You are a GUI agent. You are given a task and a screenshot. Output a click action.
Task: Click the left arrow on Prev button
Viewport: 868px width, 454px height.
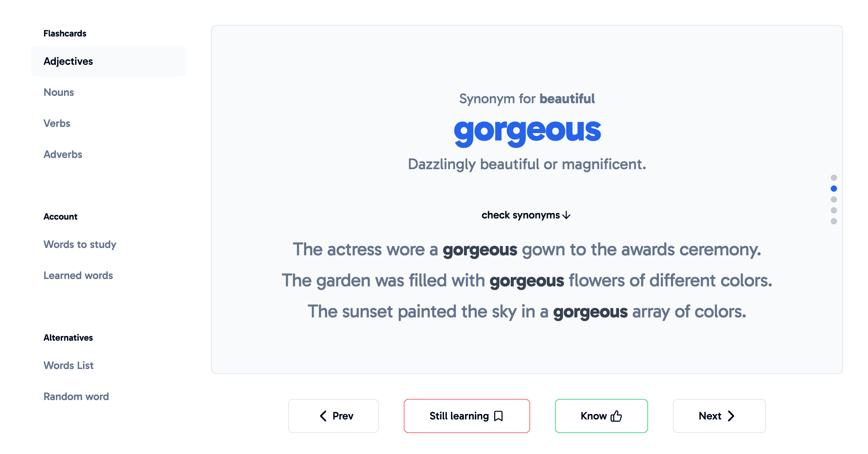point(323,416)
